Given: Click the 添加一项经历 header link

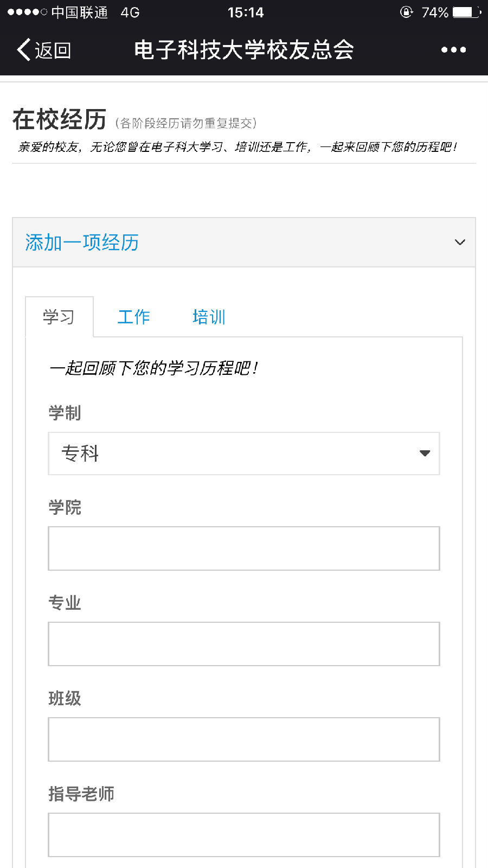Looking at the screenshot, I should (82, 242).
